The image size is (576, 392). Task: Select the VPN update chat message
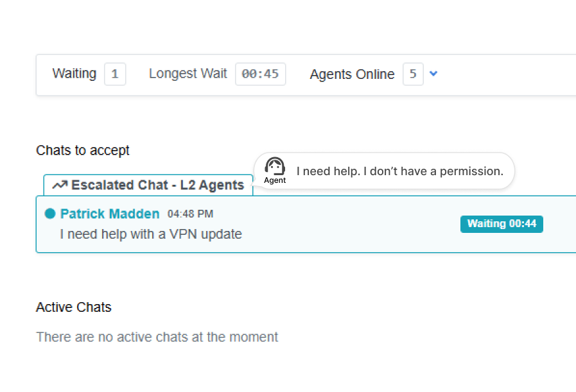click(151, 234)
